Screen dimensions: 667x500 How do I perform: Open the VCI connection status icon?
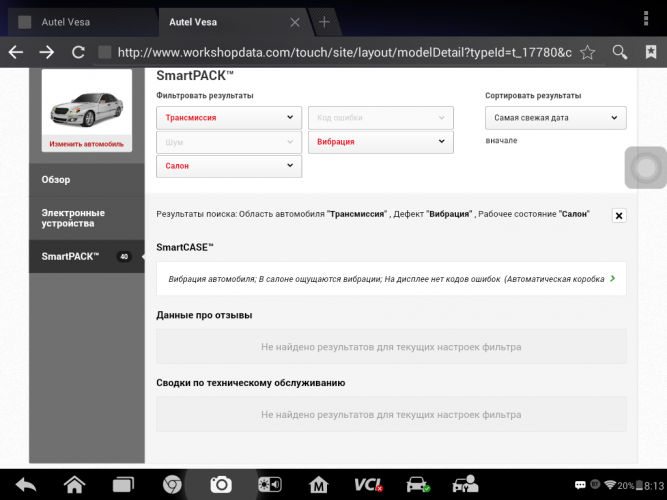[x=368, y=484]
